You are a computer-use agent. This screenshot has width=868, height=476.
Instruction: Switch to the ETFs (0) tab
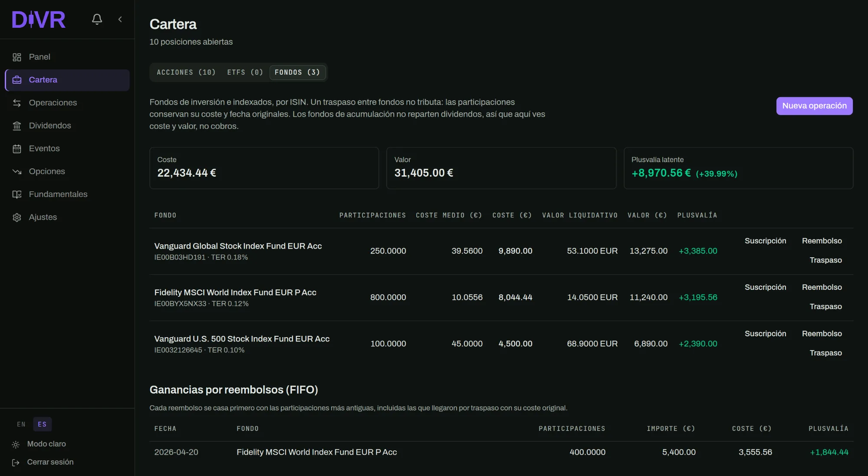(x=245, y=72)
